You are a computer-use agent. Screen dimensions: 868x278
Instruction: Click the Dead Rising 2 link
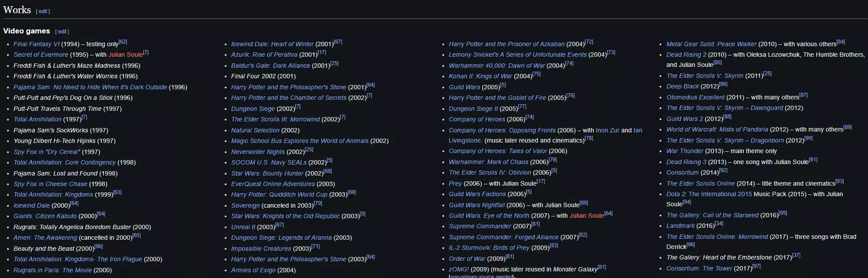(x=686, y=55)
